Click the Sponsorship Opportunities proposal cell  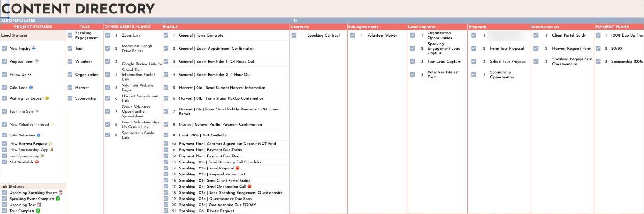[502, 74]
